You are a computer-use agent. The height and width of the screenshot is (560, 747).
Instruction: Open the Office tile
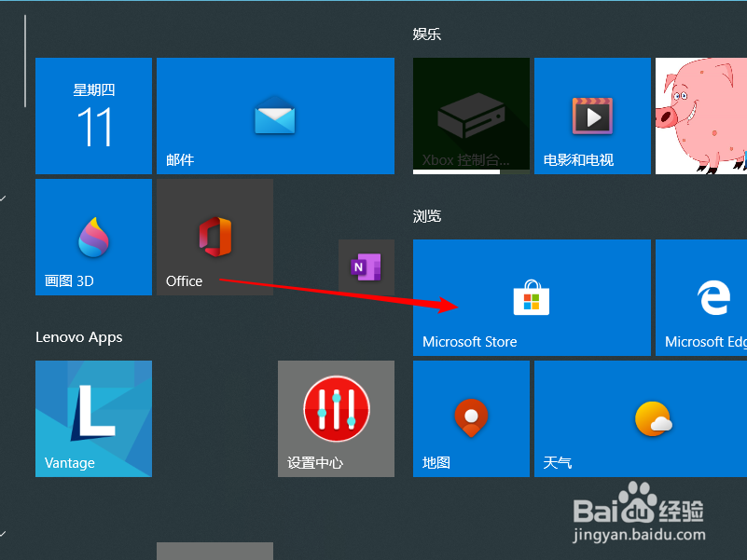(x=214, y=238)
